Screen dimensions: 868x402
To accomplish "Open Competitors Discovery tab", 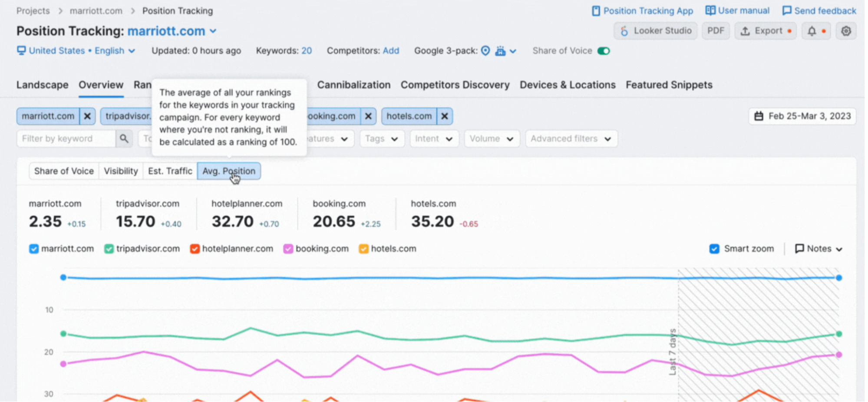I will [455, 85].
